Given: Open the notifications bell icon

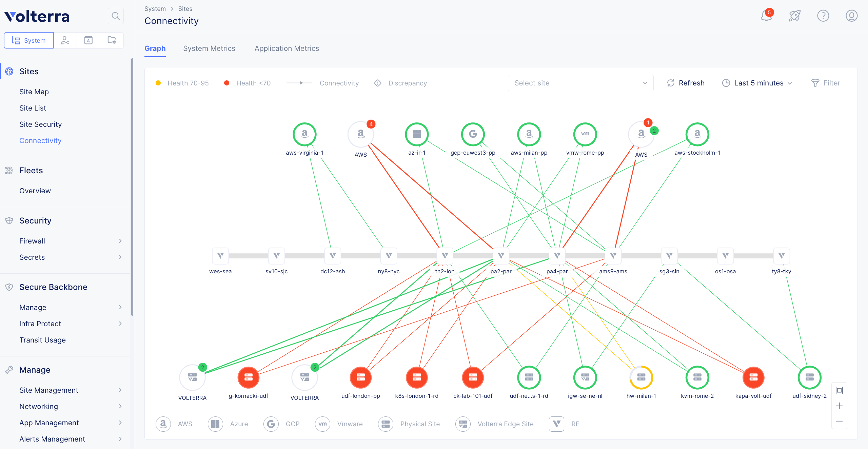Looking at the screenshot, I should [766, 16].
